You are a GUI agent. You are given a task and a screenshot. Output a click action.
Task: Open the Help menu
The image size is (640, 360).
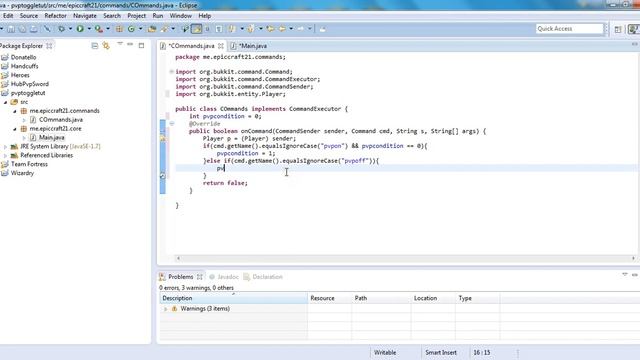tap(204, 16)
